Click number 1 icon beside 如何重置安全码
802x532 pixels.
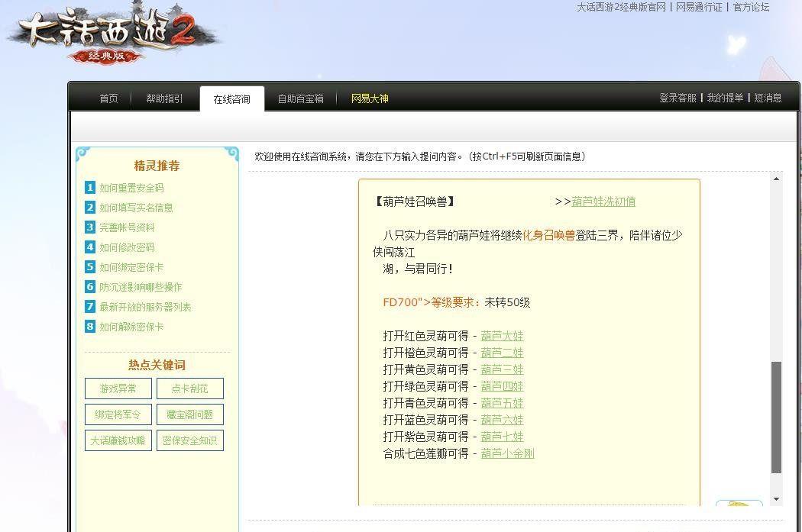pos(90,188)
